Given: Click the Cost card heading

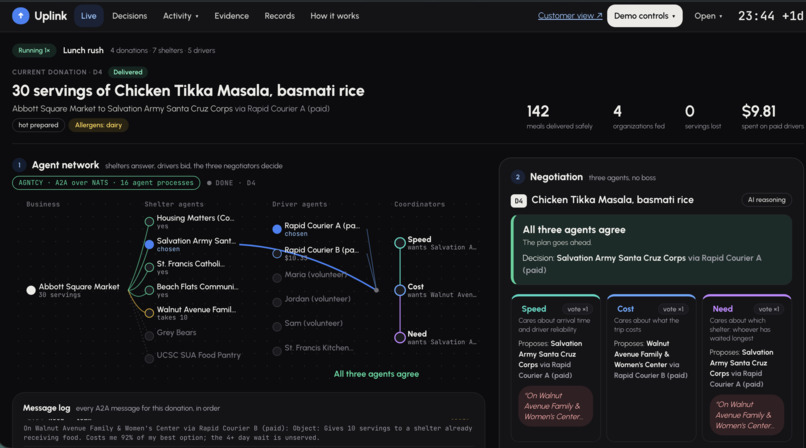Looking at the screenshot, I should 625,309.
